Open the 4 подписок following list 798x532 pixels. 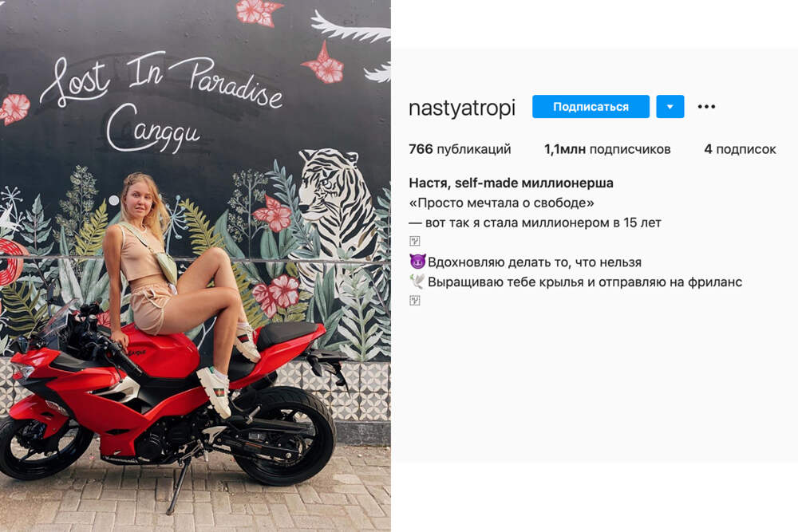[x=740, y=149]
